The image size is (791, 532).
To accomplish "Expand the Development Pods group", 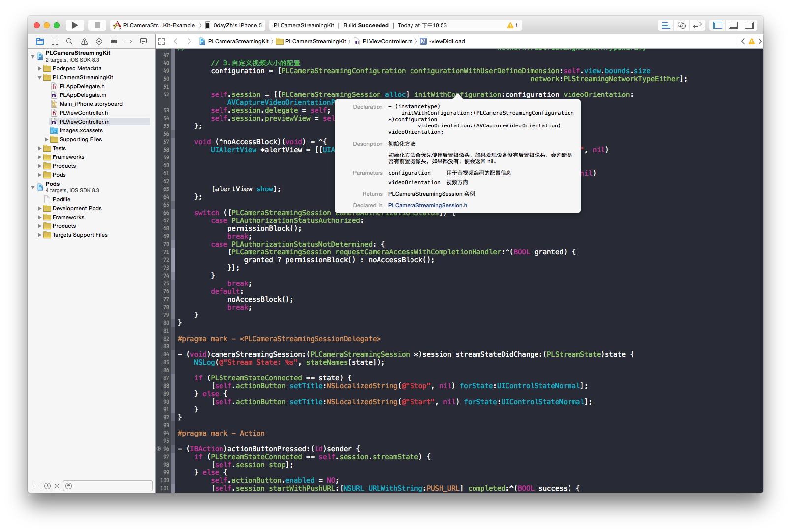I will point(40,208).
